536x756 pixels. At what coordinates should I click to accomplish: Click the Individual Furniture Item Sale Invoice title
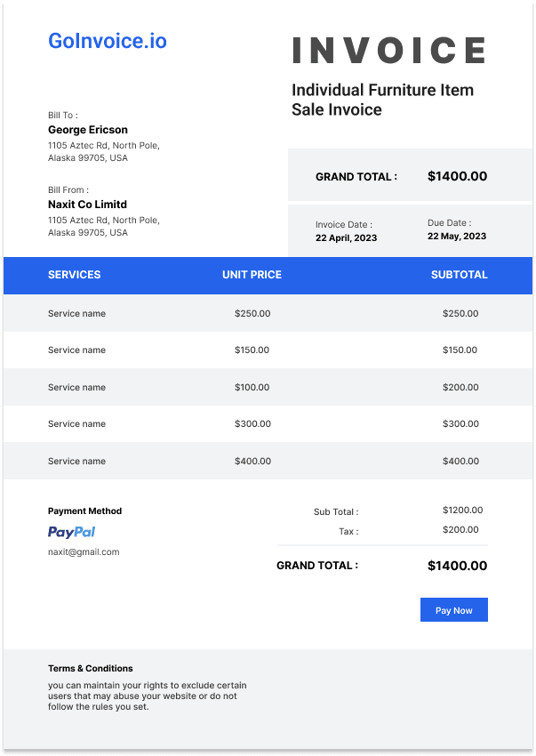[383, 100]
